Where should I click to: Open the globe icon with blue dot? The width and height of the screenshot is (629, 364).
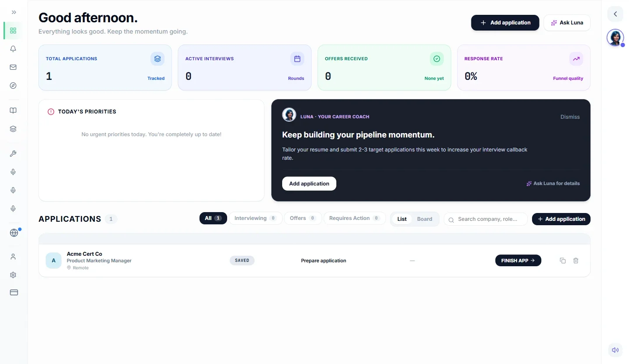pos(14,233)
